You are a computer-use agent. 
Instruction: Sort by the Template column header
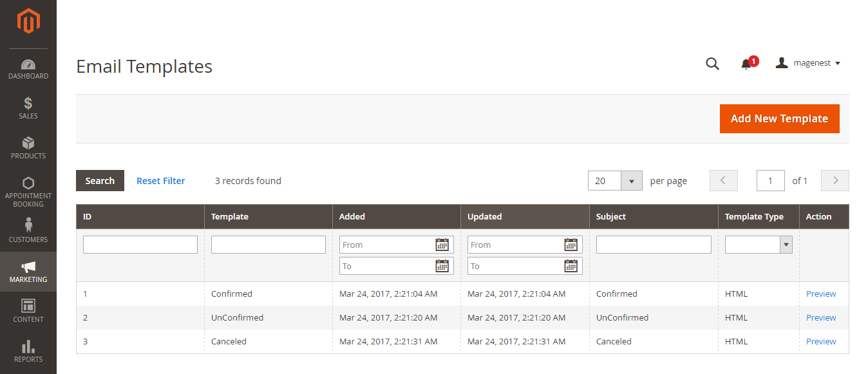[x=230, y=217]
